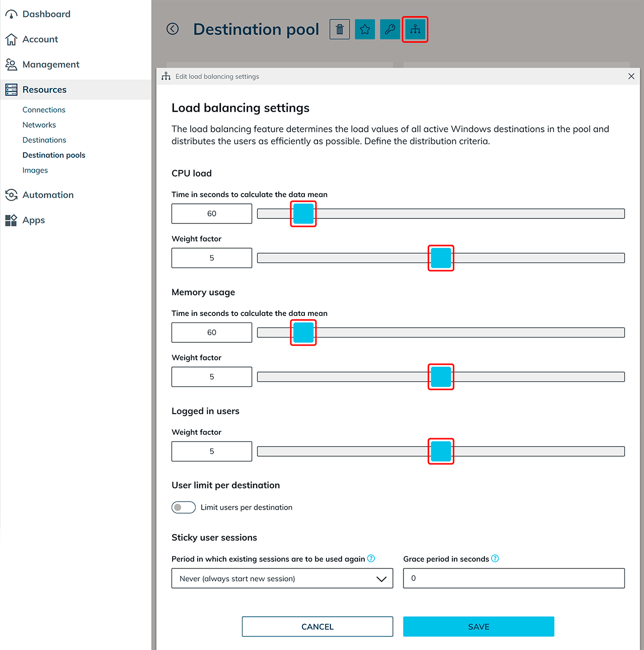The height and width of the screenshot is (650, 644).
Task: Select Destinations under Resources
Action: [x=44, y=140]
